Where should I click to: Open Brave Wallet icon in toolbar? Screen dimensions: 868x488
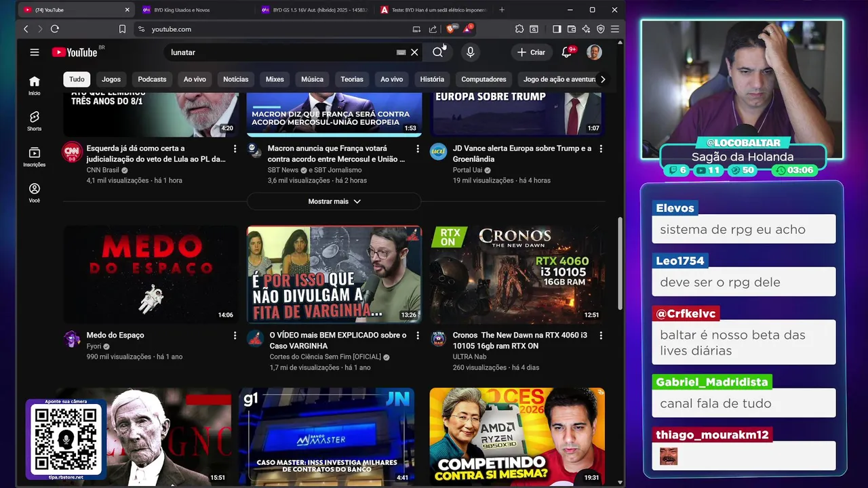tap(572, 29)
